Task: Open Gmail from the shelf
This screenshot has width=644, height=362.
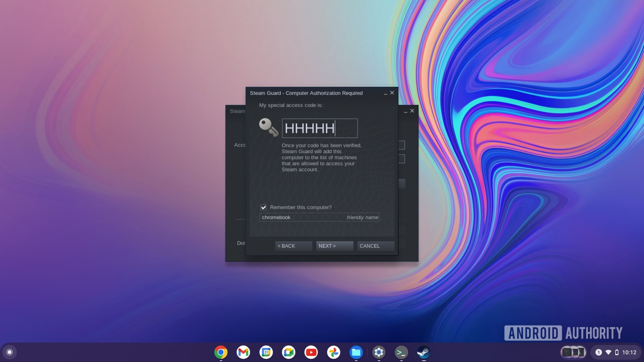Action: point(243,352)
